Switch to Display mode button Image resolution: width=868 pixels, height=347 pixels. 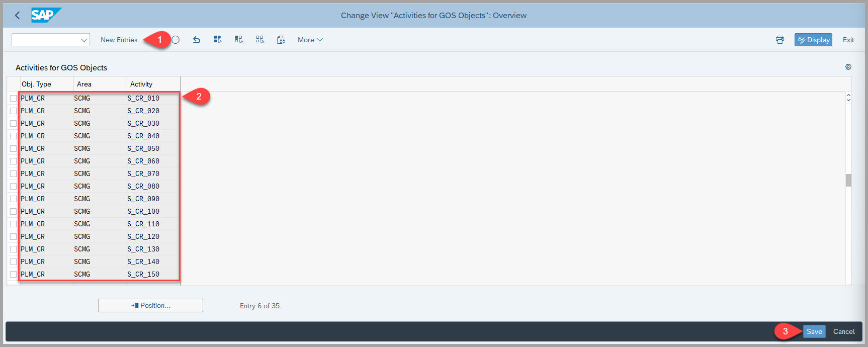pos(813,40)
